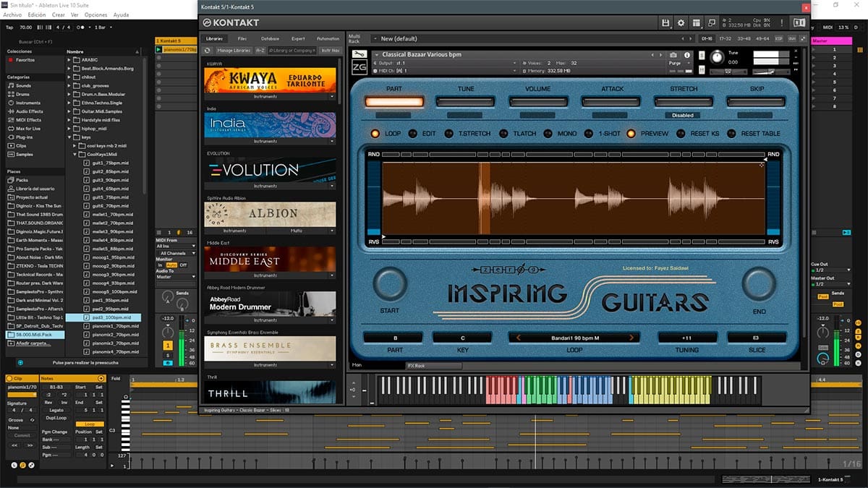Screen dimensions: 868x488
Task: Set Monitor to Off
Action: click(x=183, y=265)
